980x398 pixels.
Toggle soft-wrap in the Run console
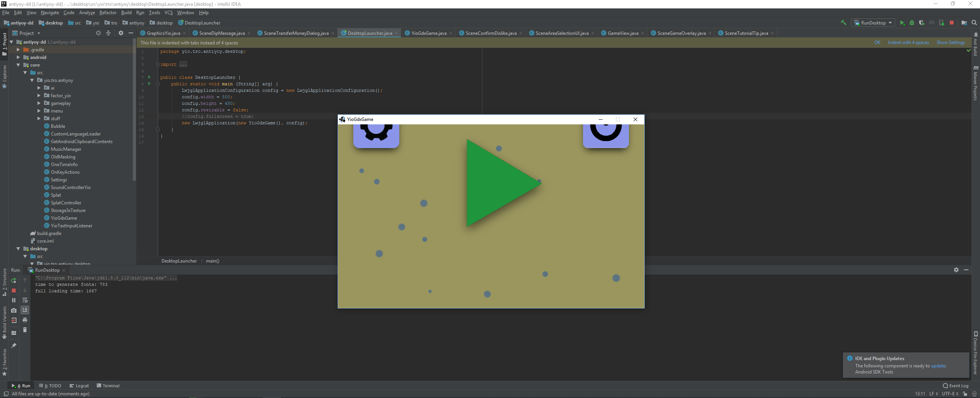[x=25, y=300]
